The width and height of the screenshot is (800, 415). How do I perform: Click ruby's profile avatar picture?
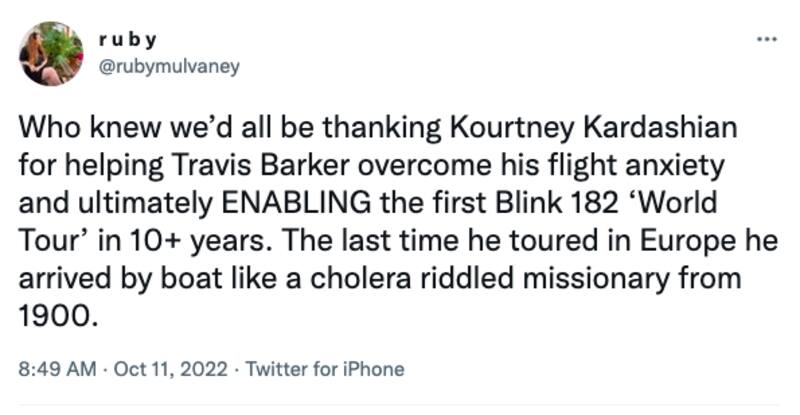[x=51, y=54]
